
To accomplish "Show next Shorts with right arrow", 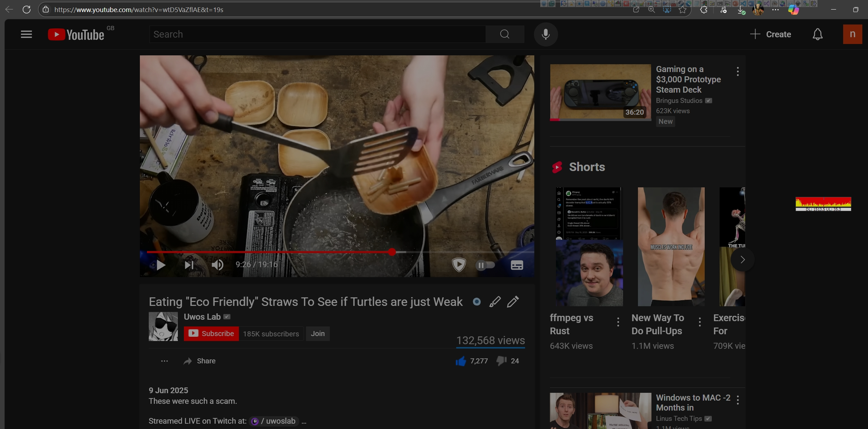I will [742, 260].
